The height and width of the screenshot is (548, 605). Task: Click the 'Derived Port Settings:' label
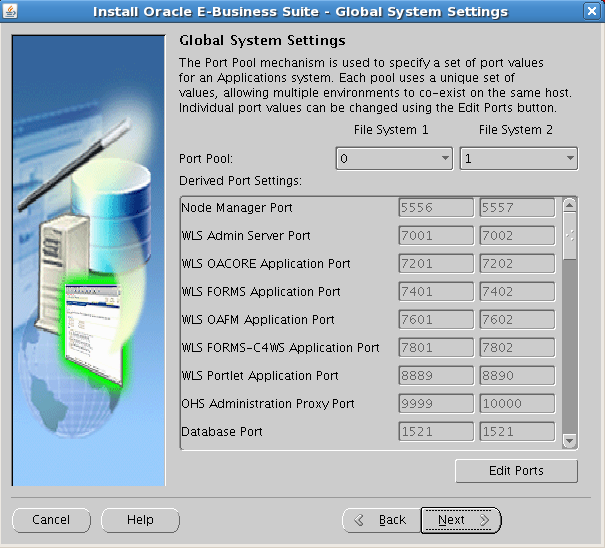tap(240, 181)
